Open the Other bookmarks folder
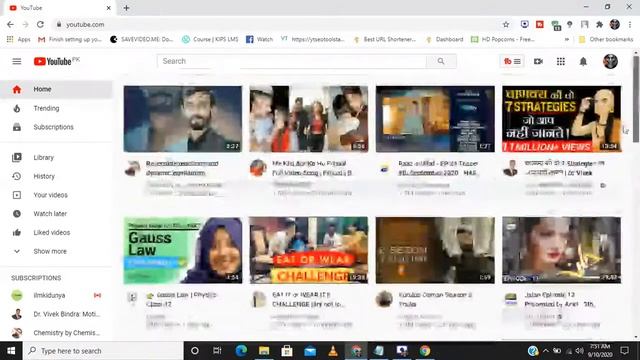The height and width of the screenshot is (360, 640). coord(606,39)
